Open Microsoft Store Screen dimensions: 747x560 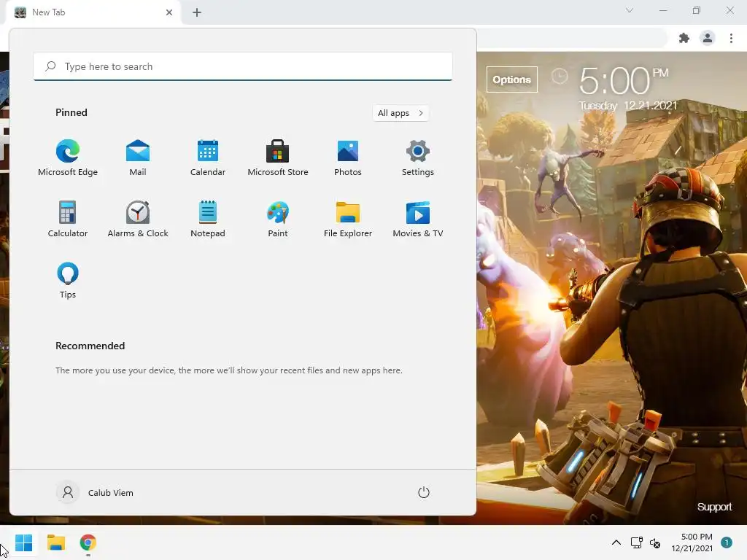[x=278, y=158]
